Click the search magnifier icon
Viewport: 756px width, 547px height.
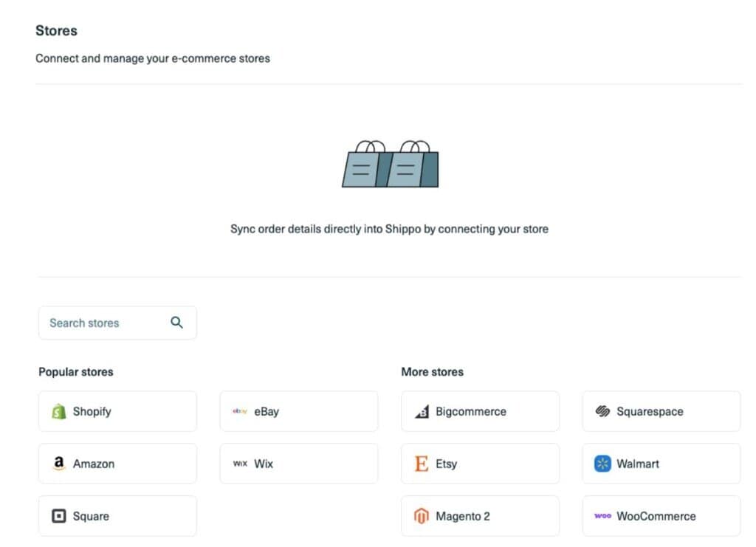coord(176,323)
